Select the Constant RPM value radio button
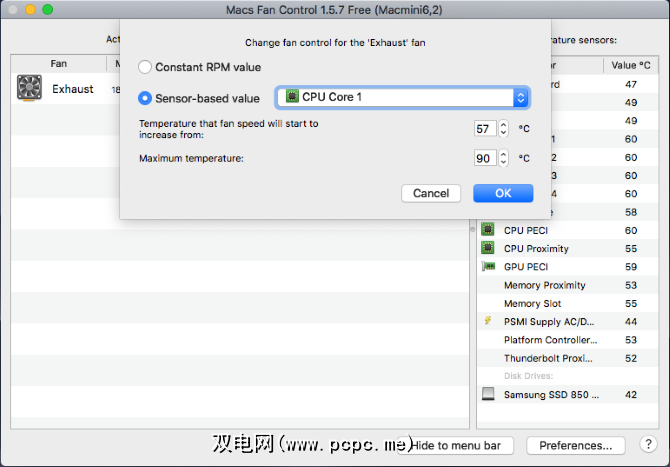 pos(145,67)
